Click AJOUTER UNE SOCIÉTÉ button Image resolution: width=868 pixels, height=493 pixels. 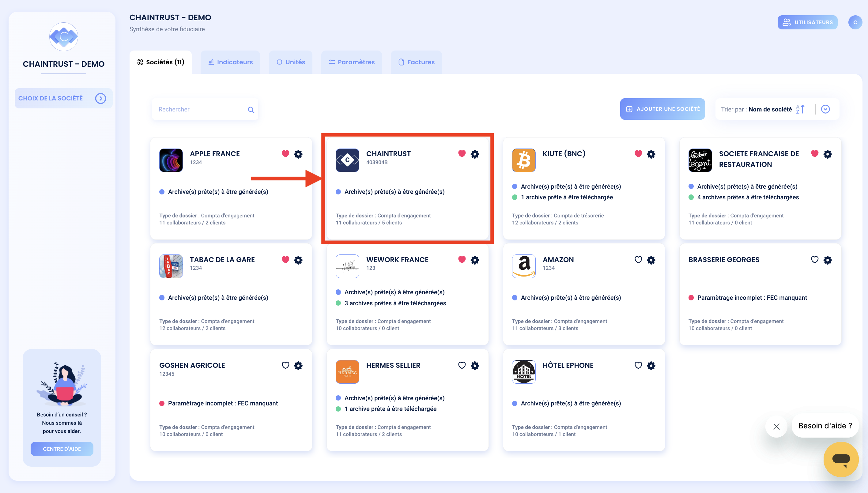tap(662, 109)
